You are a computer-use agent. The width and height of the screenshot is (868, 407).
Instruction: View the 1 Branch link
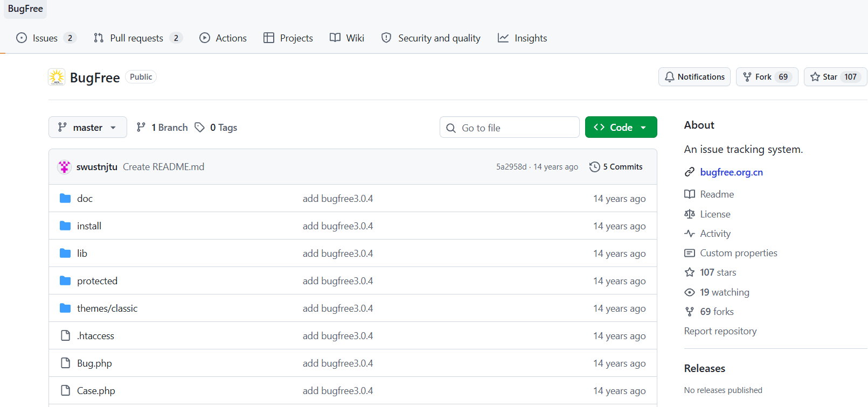pyautogui.click(x=162, y=127)
